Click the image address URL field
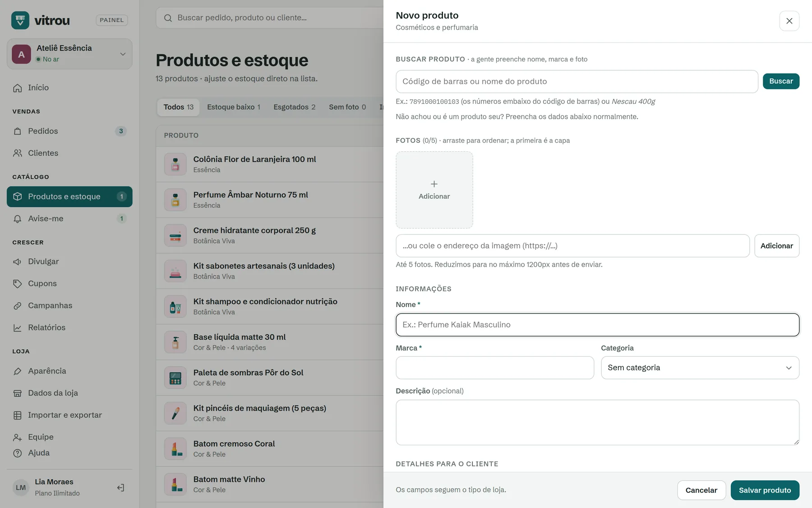 (x=572, y=246)
